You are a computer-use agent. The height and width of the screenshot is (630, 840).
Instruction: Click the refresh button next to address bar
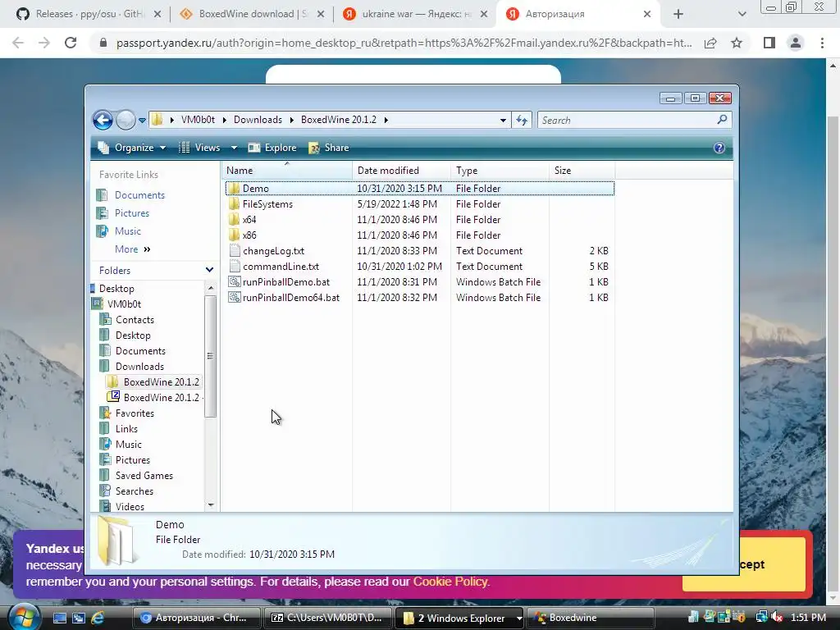(x=522, y=120)
